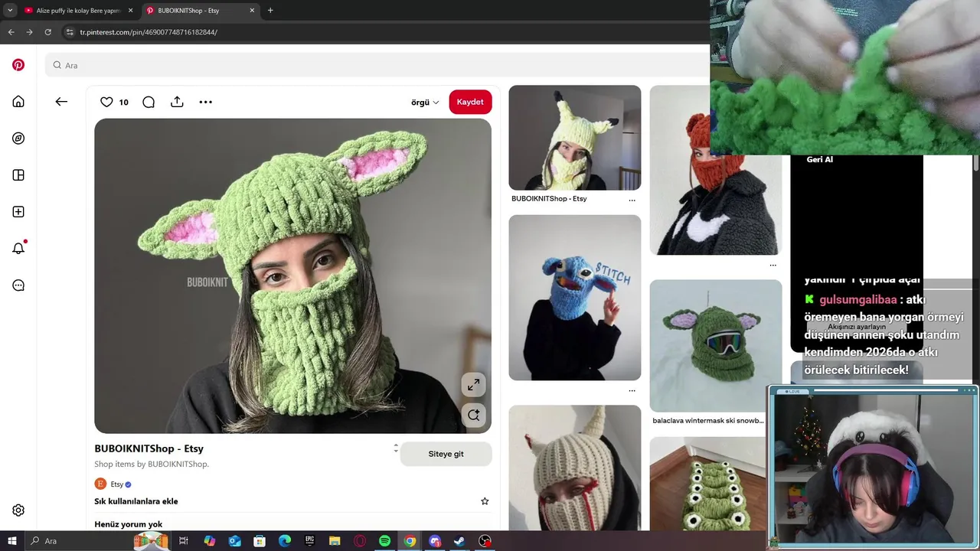Click Siteye git to visit the site

tap(446, 454)
